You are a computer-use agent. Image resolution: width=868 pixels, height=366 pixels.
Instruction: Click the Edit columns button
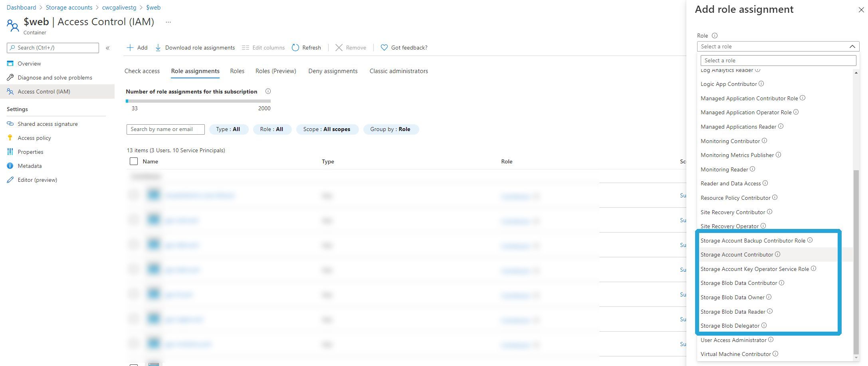(x=263, y=48)
